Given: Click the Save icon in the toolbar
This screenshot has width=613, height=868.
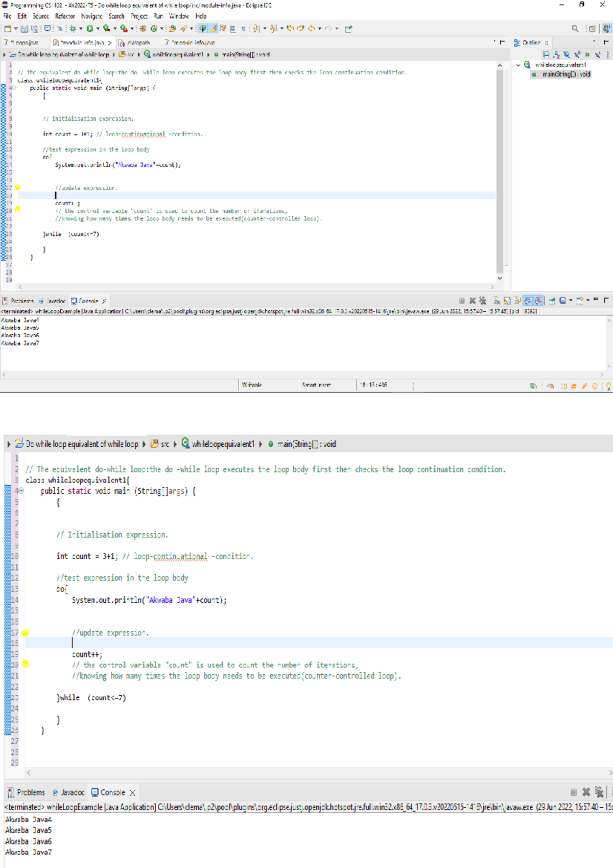Looking at the screenshot, I should pos(24,29).
